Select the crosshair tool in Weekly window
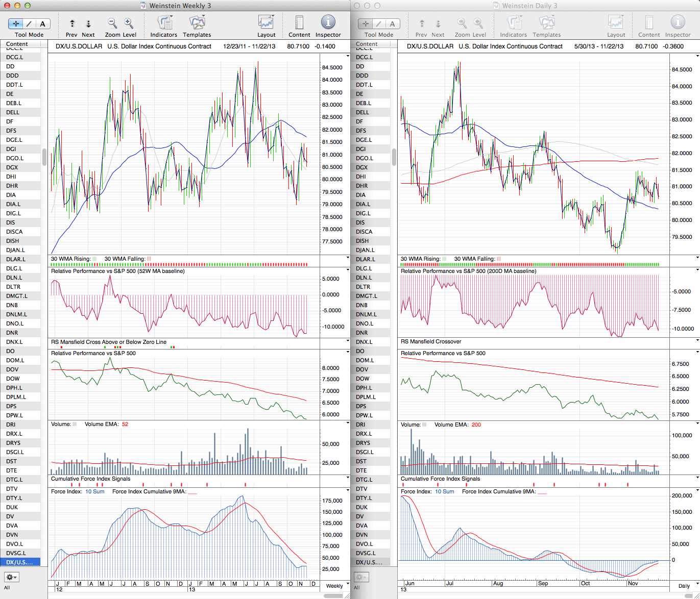 point(16,23)
